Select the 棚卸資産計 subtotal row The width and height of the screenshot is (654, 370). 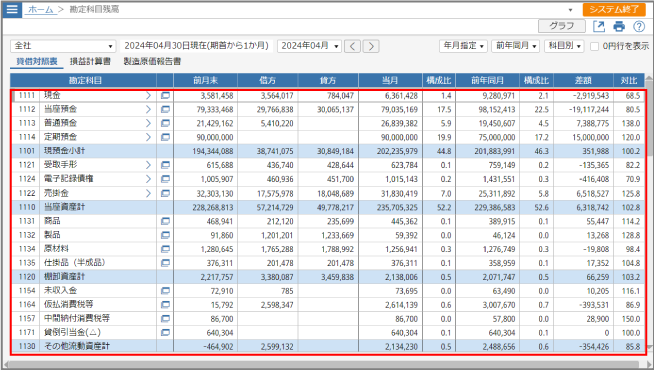[327, 277]
